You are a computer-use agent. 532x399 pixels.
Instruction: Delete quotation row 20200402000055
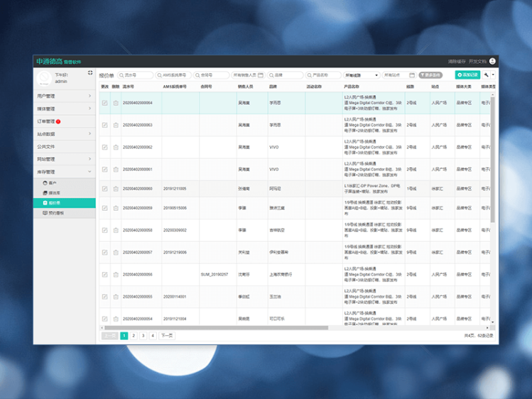(116, 297)
